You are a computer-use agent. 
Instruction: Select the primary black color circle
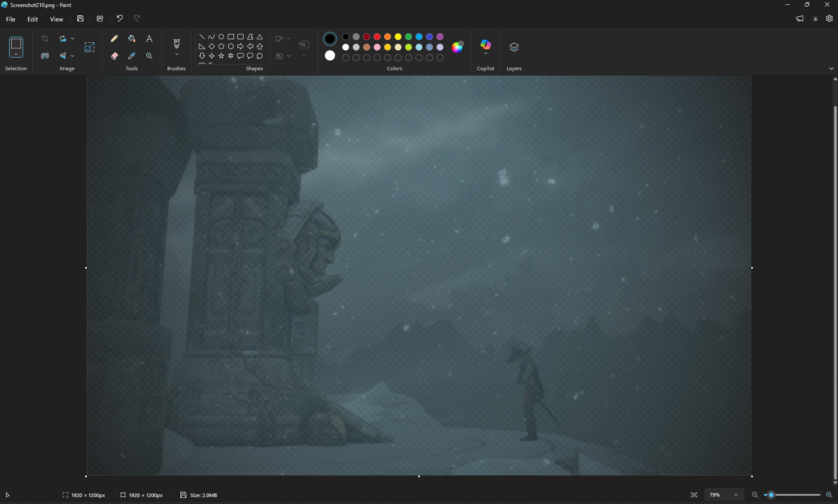coord(330,39)
